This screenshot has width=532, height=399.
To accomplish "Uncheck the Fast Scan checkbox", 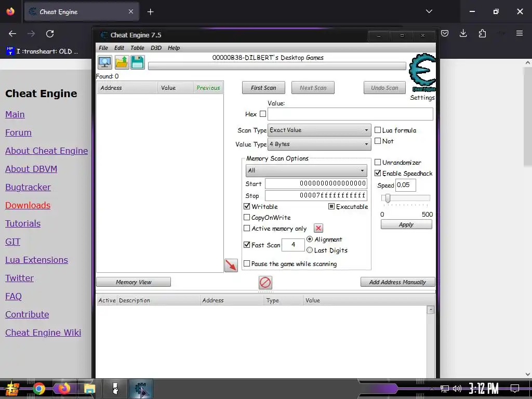I will (x=247, y=245).
